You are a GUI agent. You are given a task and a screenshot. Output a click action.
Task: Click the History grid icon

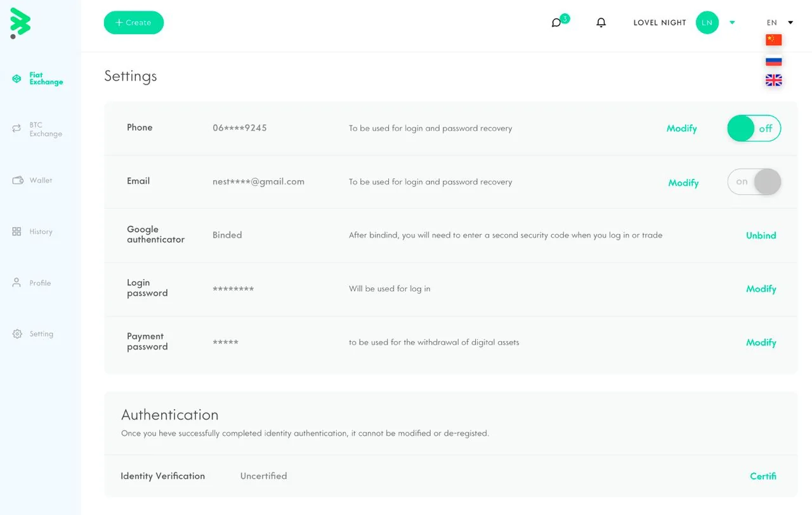coord(17,231)
